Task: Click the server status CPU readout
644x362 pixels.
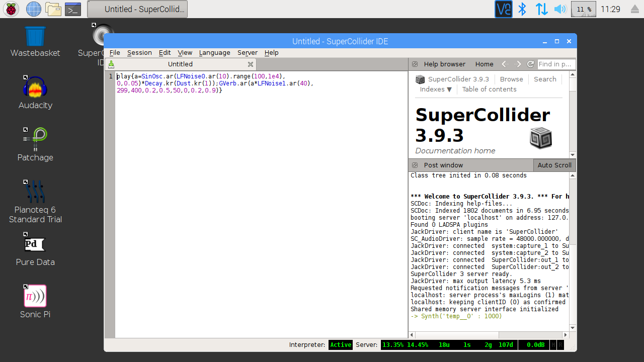Action: pyautogui.click(x=405, y=345)
